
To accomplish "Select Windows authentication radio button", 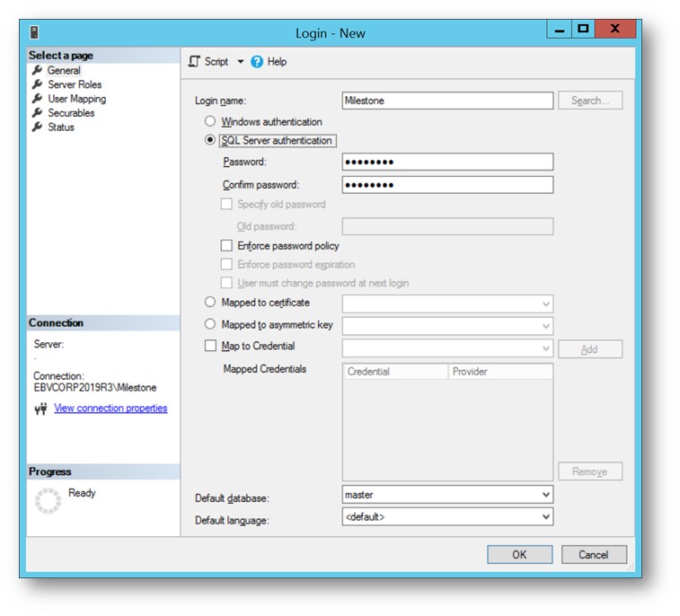I will point(210,121).
